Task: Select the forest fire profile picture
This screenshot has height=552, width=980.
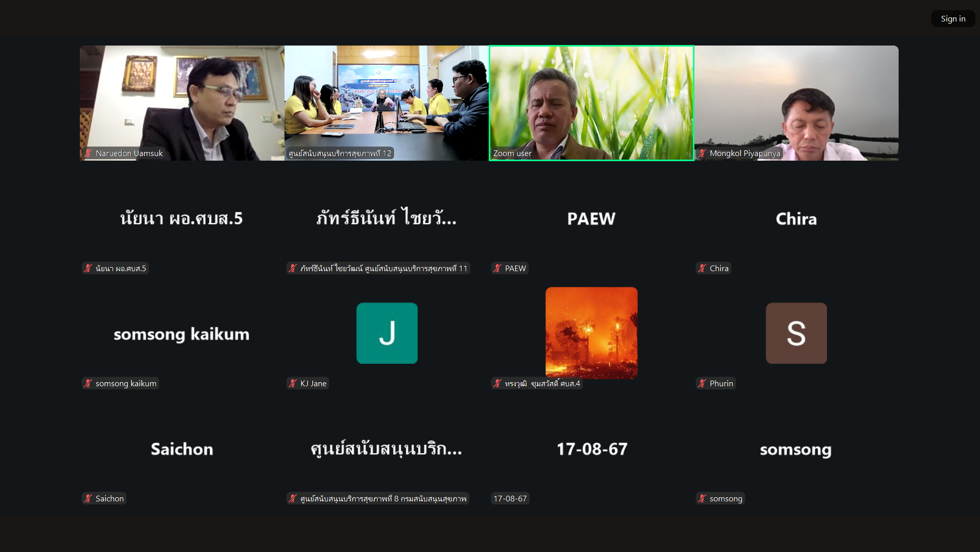Action: coord(592,333)
